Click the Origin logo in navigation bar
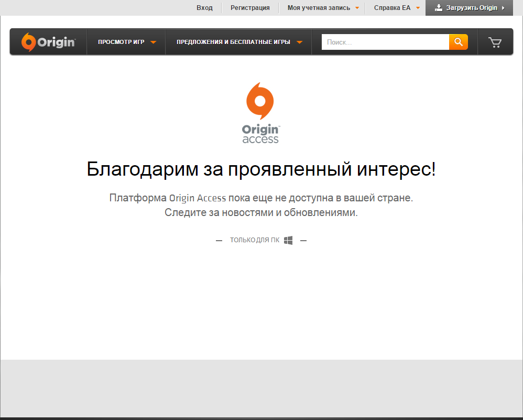 pos(48,42)
